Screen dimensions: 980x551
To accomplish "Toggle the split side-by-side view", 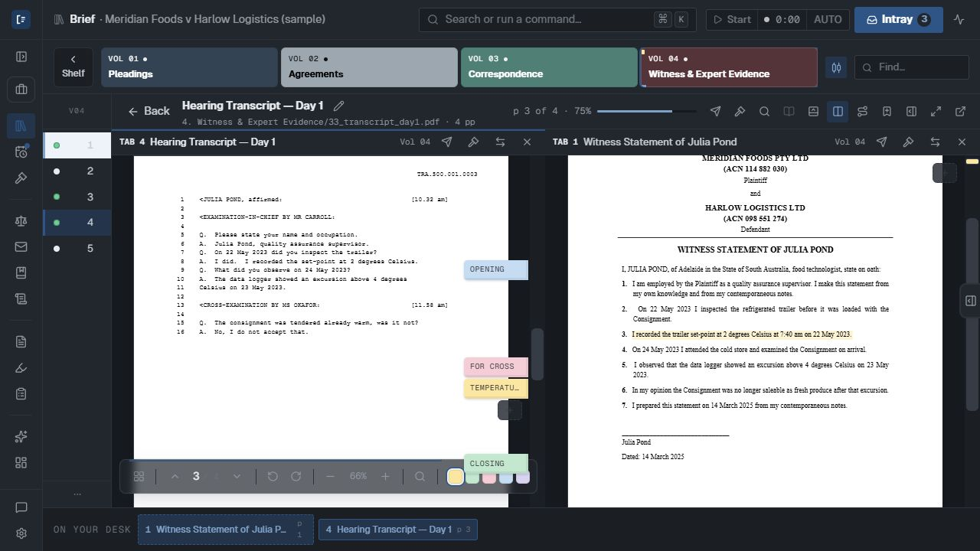I will (x=838, y=111).
